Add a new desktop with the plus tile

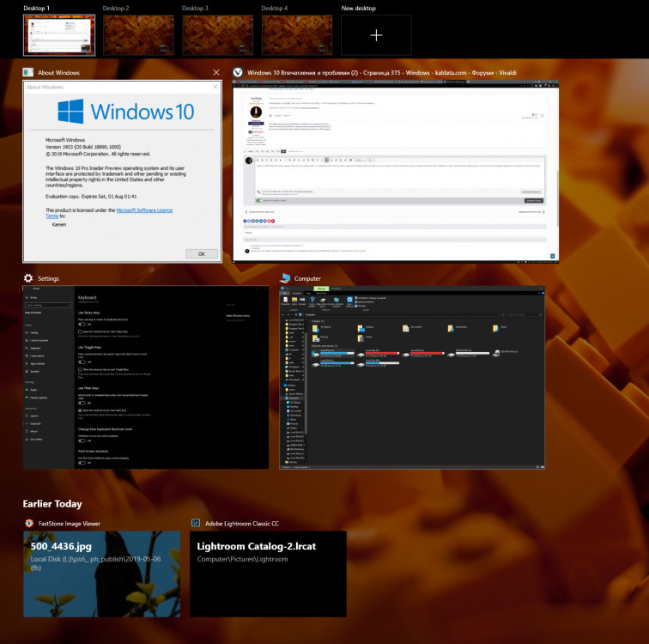tap(376, 35)
